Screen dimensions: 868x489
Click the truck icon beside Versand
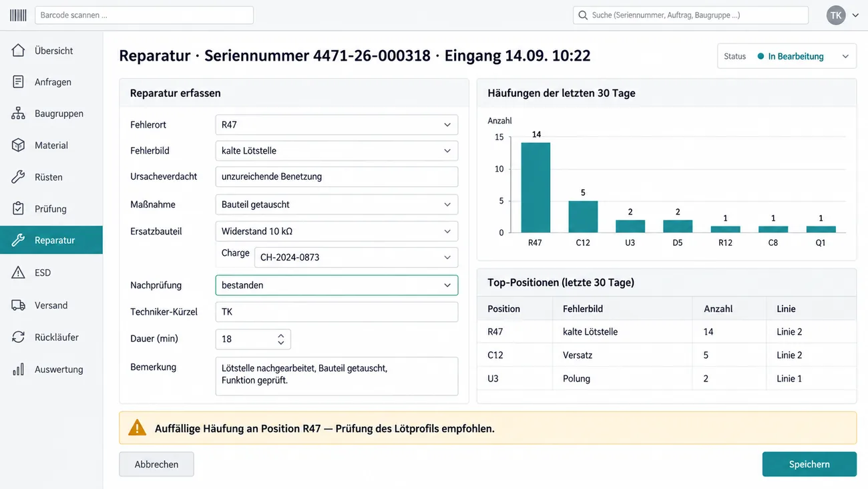click(18, 305)
